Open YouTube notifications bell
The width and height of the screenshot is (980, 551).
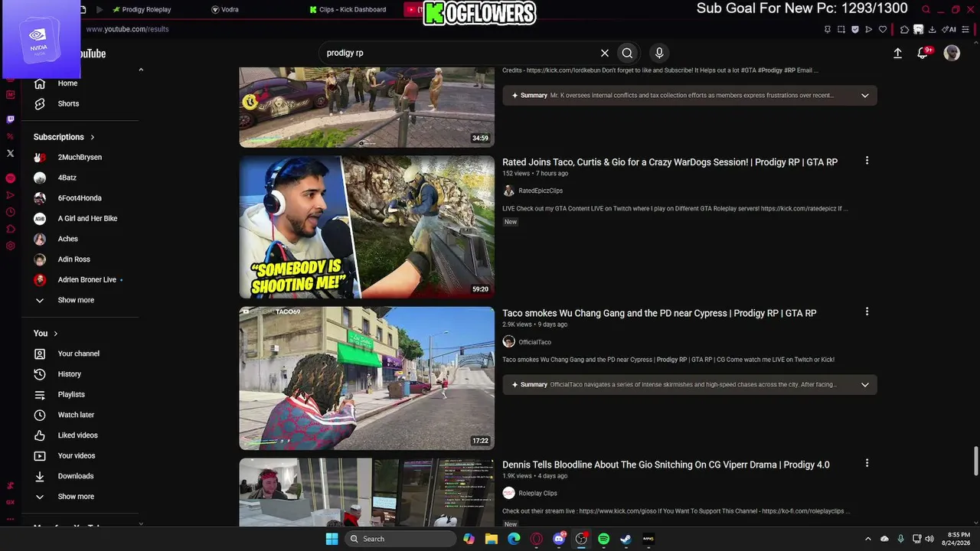coord(923,53)
